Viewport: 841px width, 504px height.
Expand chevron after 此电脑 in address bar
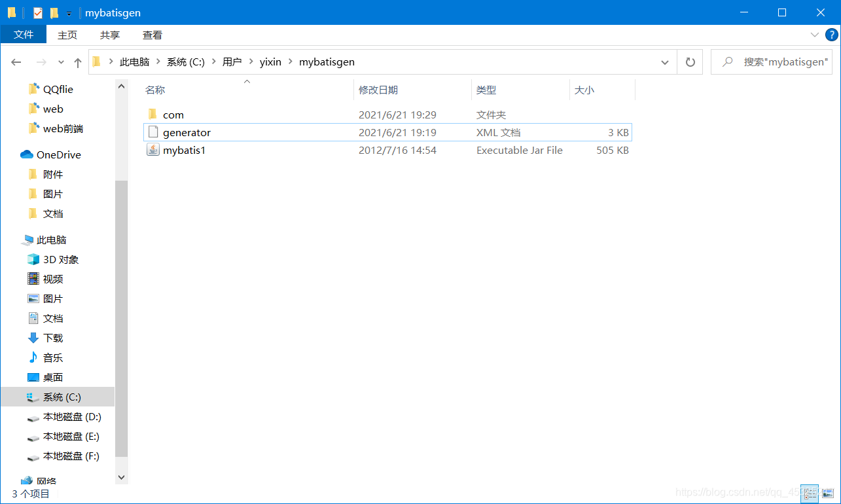(x=158, y=62)
